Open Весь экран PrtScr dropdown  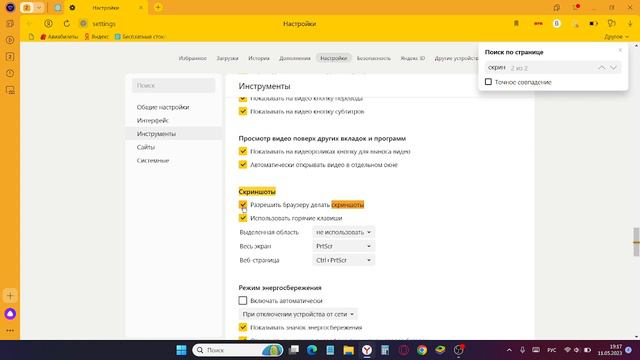point(343,246)
